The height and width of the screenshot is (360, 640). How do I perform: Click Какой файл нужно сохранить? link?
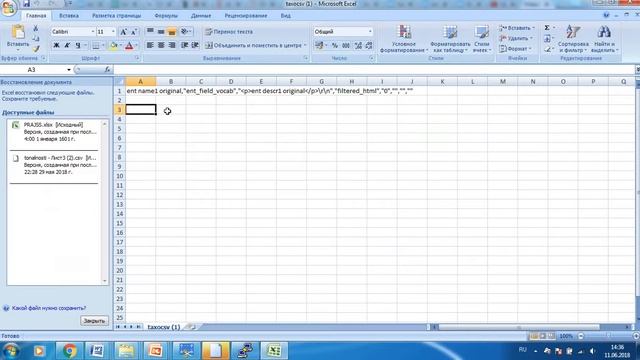(49, 308)
